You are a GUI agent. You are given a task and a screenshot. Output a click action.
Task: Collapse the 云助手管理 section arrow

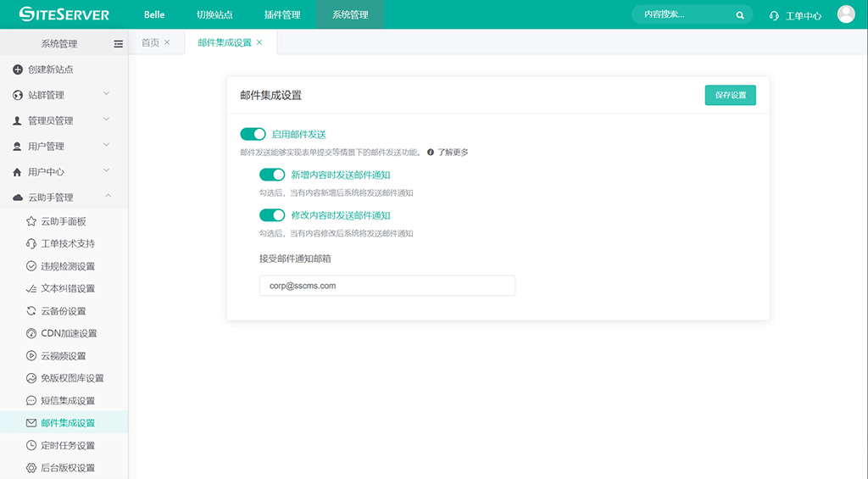(x=106, y=197)
